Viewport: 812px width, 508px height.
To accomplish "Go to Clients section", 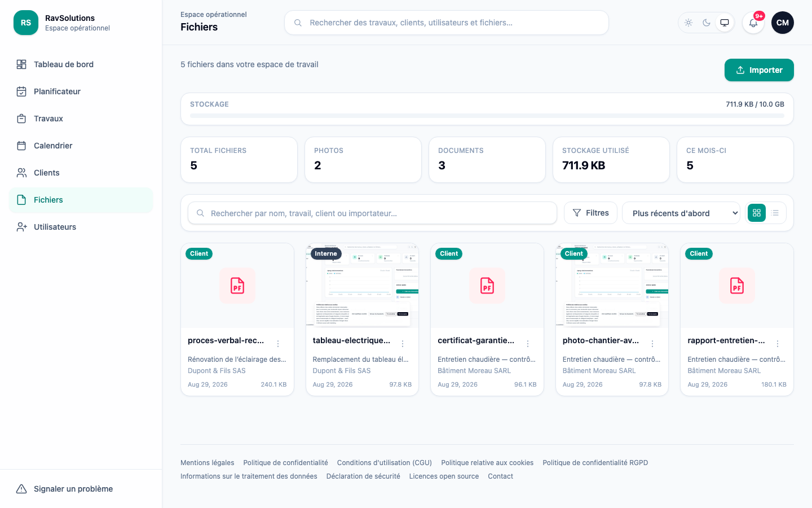I will [x=81, y=173].
